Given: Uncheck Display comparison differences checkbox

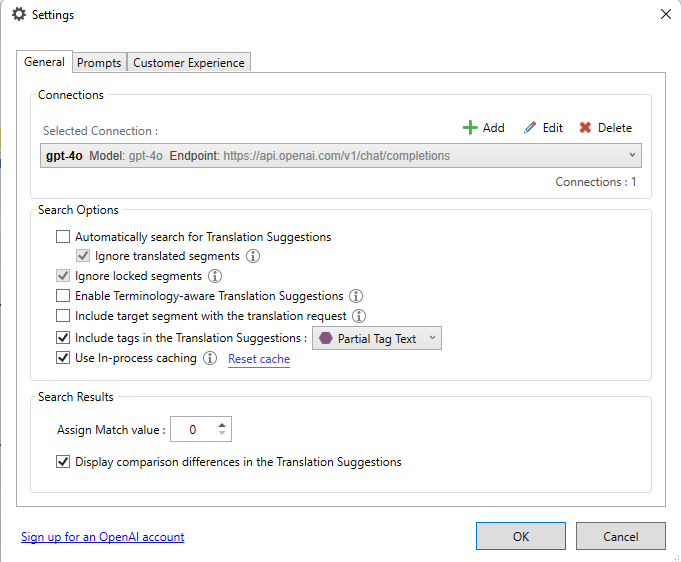Looking at the screenshot, I should click(x=64, y=462).
